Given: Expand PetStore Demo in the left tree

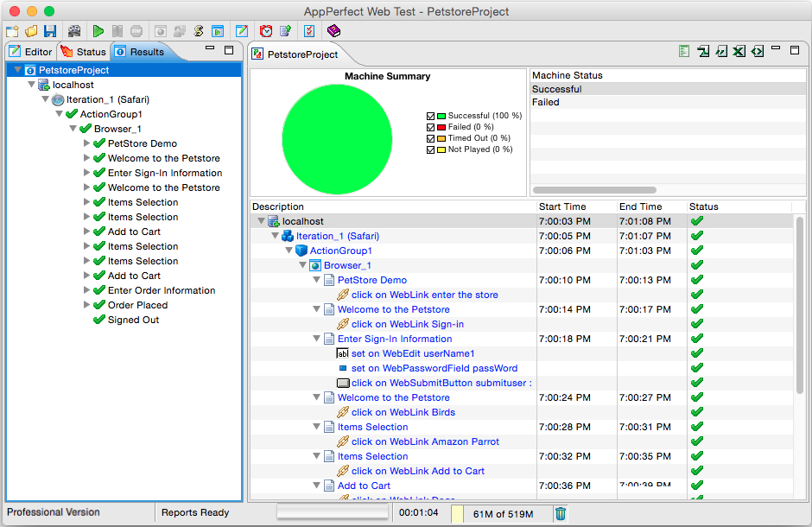Looking at the screenshot, I should [x=86, y=143].
